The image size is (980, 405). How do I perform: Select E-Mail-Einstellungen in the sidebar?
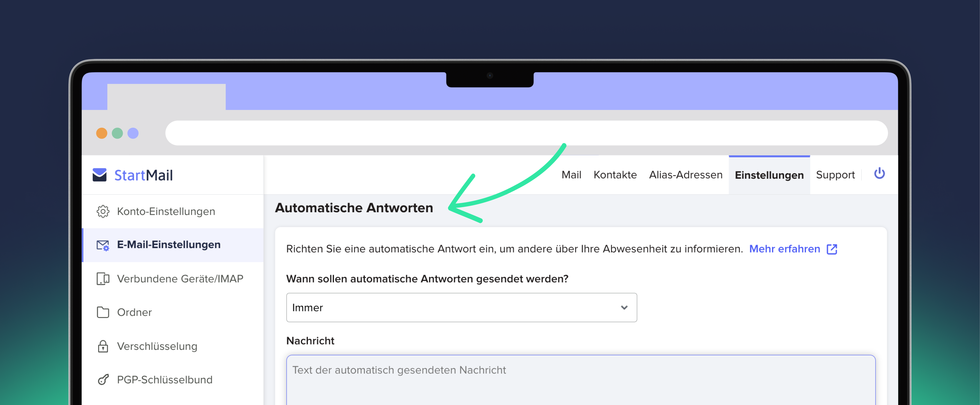click(x=173, y=245)
